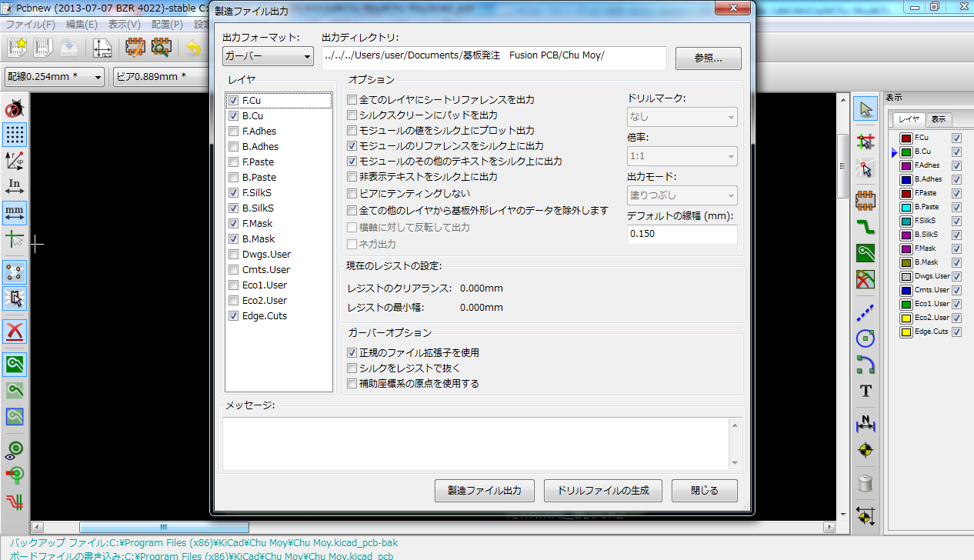Click the 製造ファイル出力 plot button
The image size is (974, 560).
click(485, 491)
